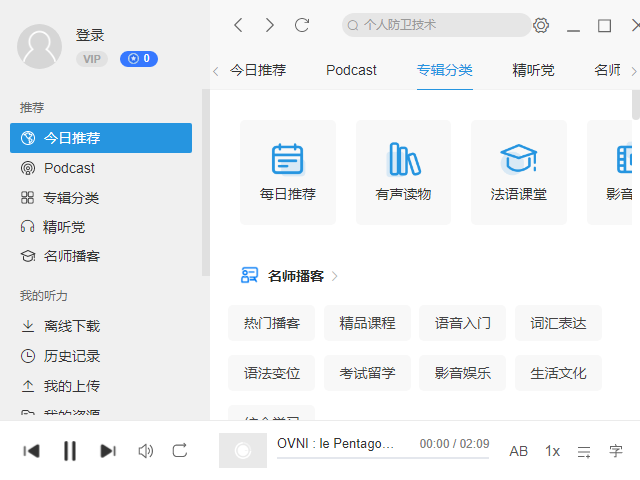Click the volume speaker icon

tap(146, 451)
